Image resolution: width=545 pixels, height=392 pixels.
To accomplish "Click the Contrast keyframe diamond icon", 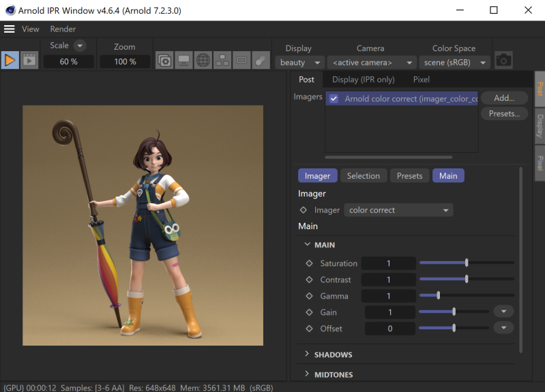I will 309,280.
